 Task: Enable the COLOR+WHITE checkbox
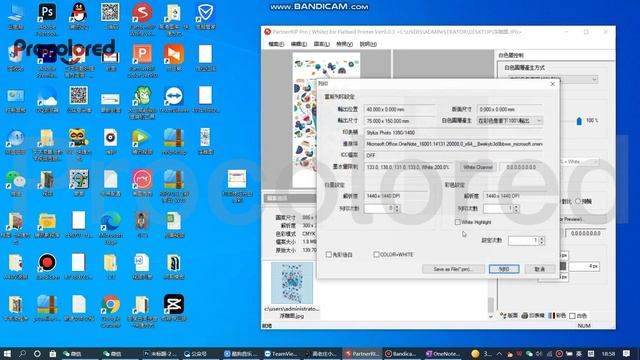(376, 254)
